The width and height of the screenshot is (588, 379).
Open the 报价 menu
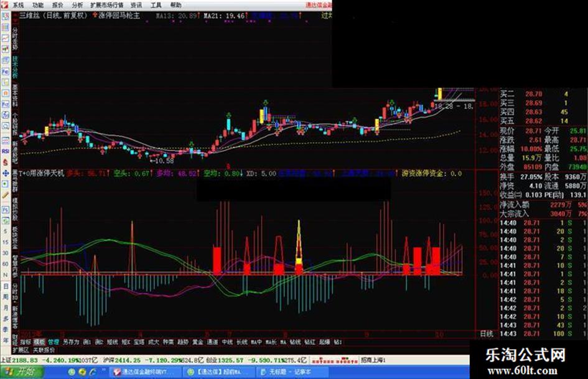[x=57, y=5]
